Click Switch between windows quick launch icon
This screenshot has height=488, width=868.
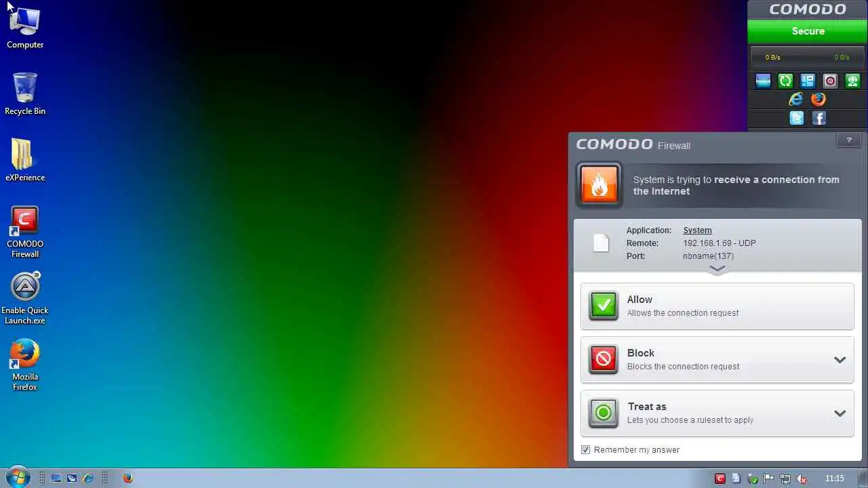point(72,479)
